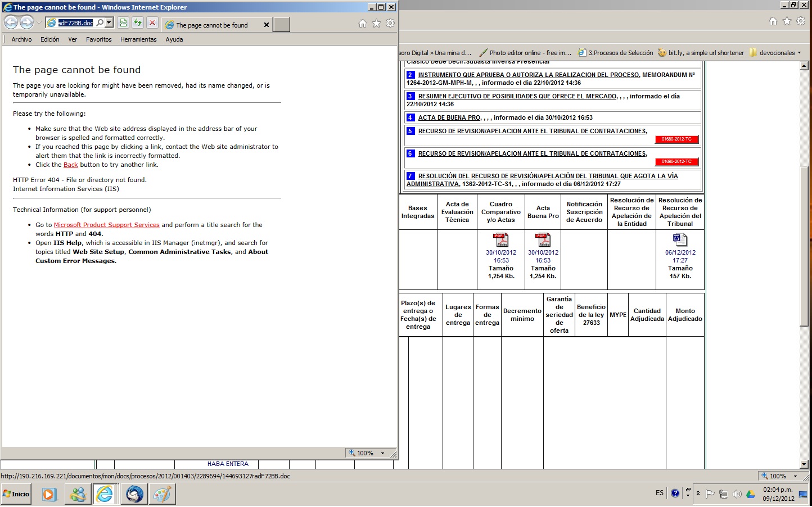Open the 'RESUMEN EJECUTIVO DE POSIBILIDADES' link
This screenshot has height=507, width=812.
pyautogui.click(x=517, y=96)
